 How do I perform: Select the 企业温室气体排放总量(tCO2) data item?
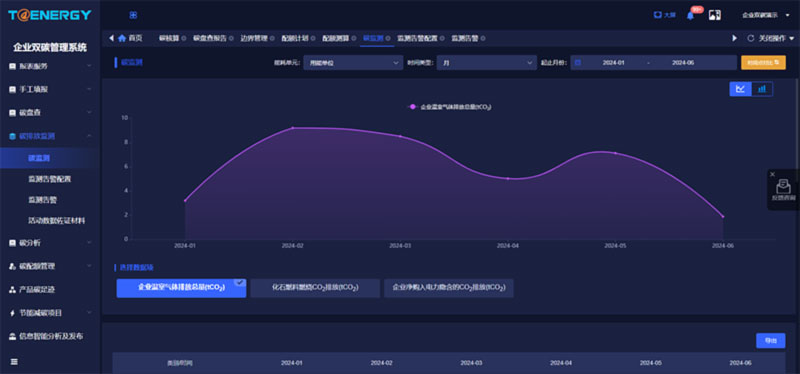[x=181, y=288]
